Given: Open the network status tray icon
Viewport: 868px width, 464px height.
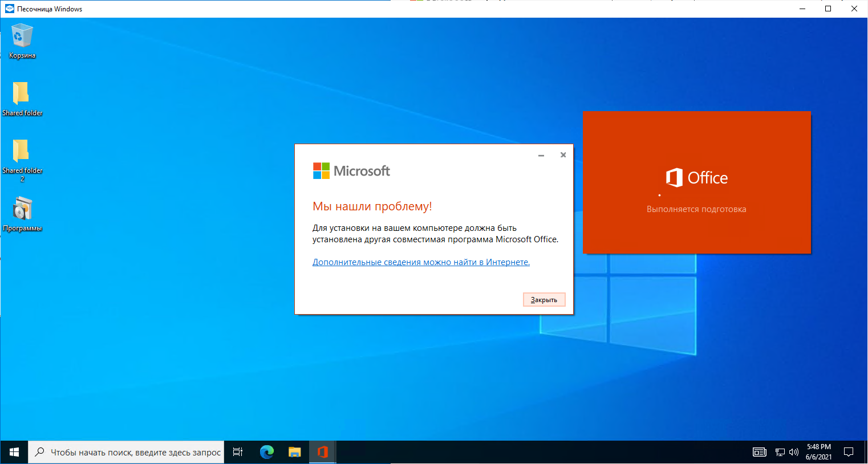Looking at the screenshot, I should pos(780,452).
